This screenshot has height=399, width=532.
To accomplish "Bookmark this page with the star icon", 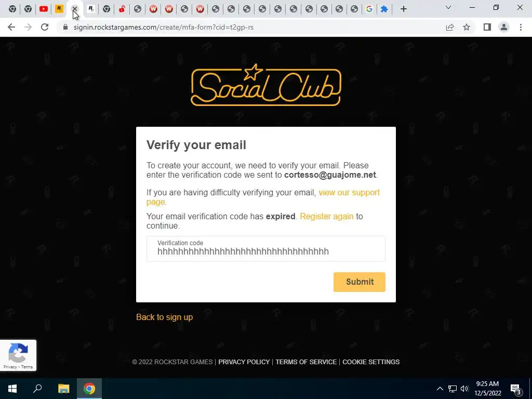I will click(467, 27).
